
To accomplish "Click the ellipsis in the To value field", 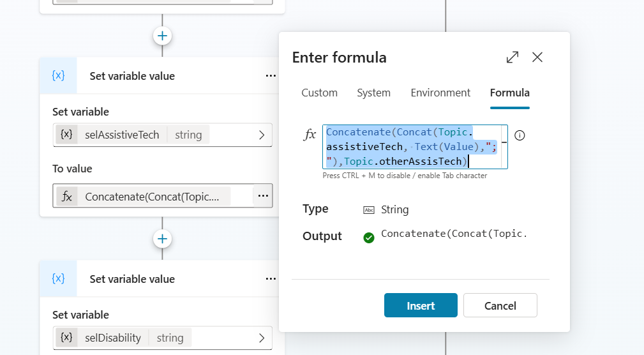I will [x=262, y=196].
